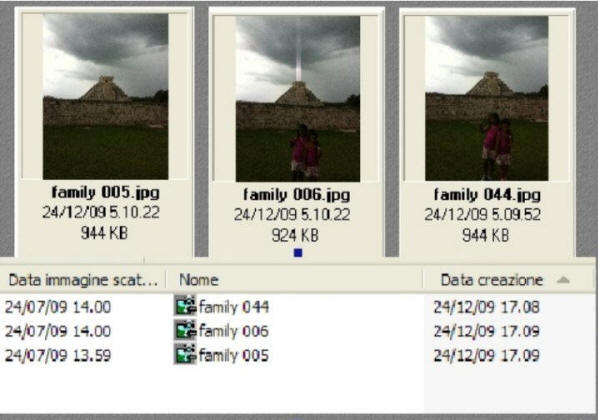Select the family 044.jpg thumbnail
598x420 pixels.
(x=487, y=98)
